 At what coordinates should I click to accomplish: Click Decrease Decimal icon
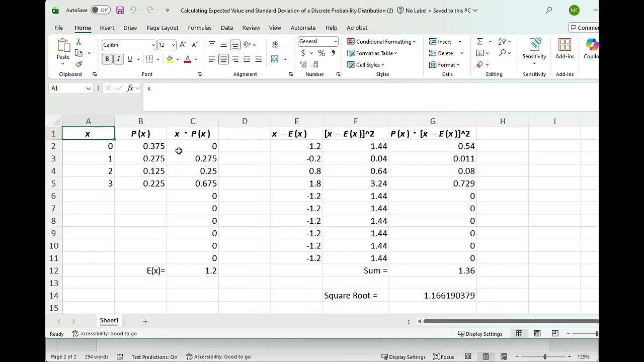315,64
